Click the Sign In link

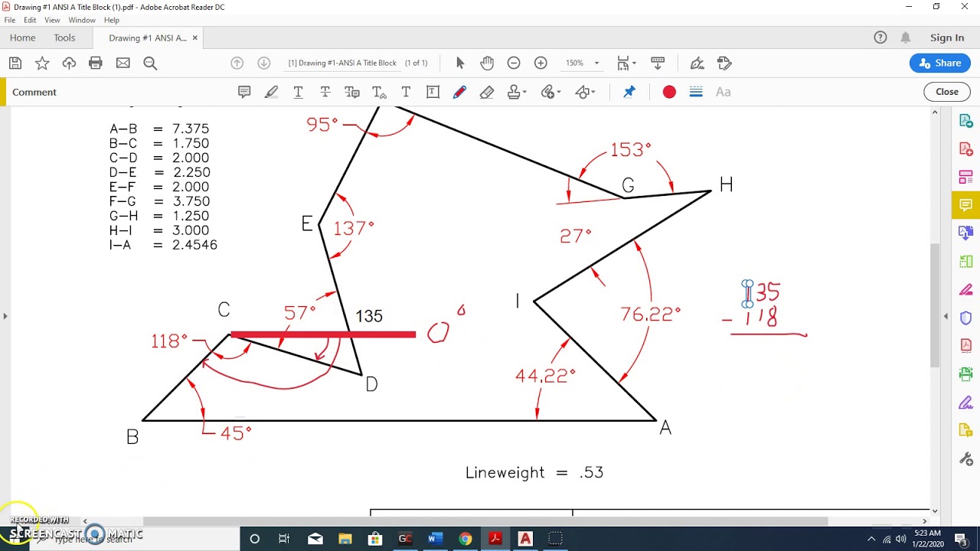(x=947, y=37)
